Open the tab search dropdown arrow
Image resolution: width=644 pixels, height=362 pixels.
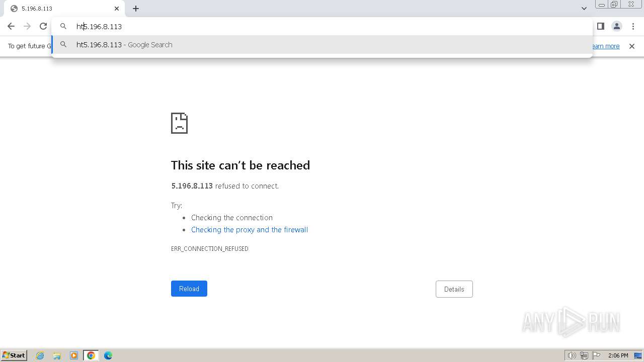584,9
